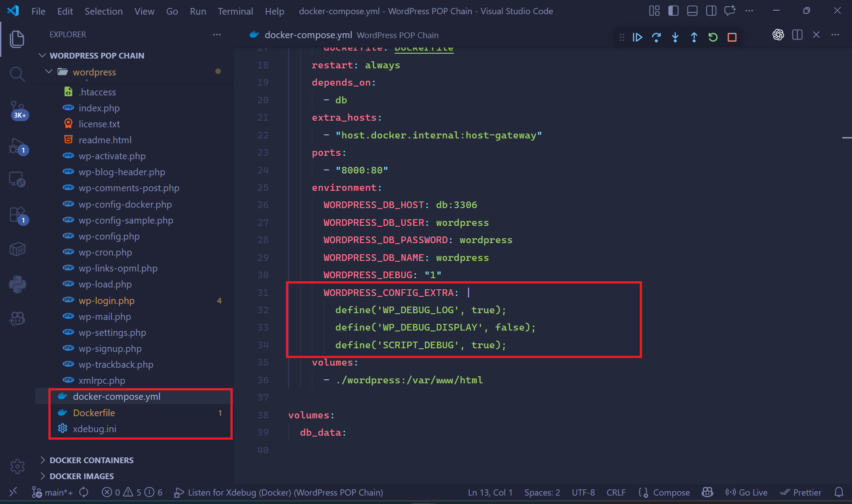Open Copilot status icon in status bar
The width and height of the screenshot is (852, 504).
(x=707, y=492)
